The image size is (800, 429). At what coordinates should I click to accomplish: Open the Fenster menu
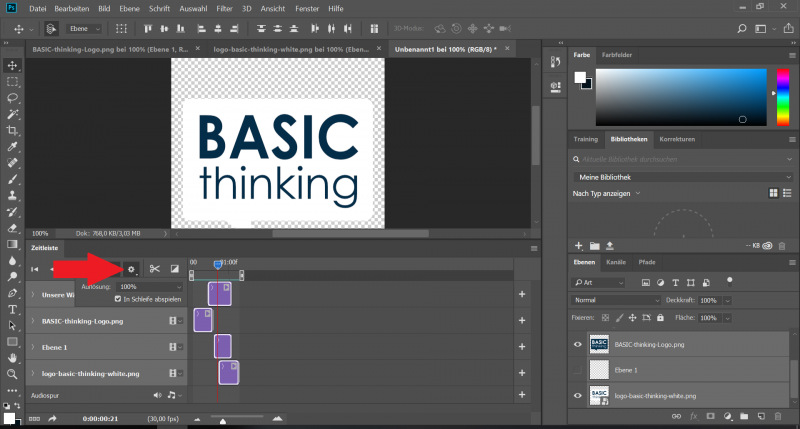click(307, 9)
